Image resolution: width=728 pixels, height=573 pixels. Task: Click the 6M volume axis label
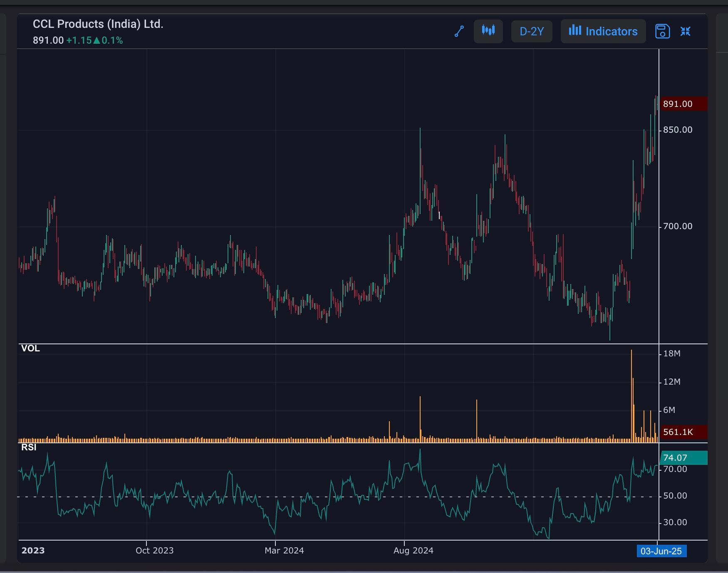pyautogui.click(x=669, y=410)
